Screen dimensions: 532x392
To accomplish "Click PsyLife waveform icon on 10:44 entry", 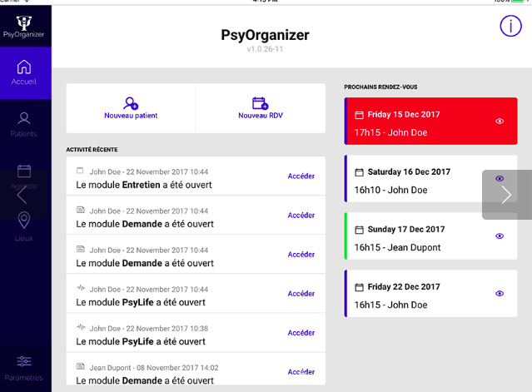I will [x=81, y=288].
